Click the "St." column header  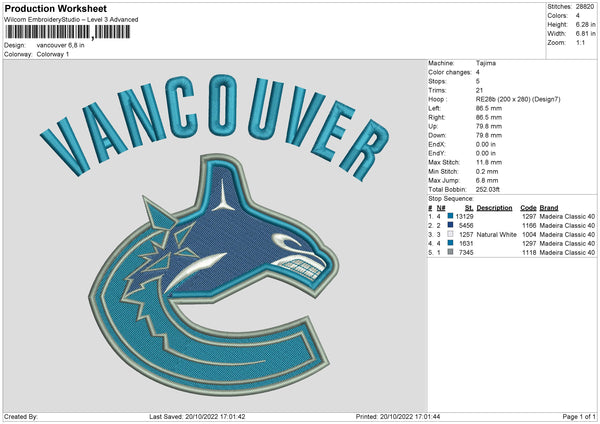click(469, 208)
